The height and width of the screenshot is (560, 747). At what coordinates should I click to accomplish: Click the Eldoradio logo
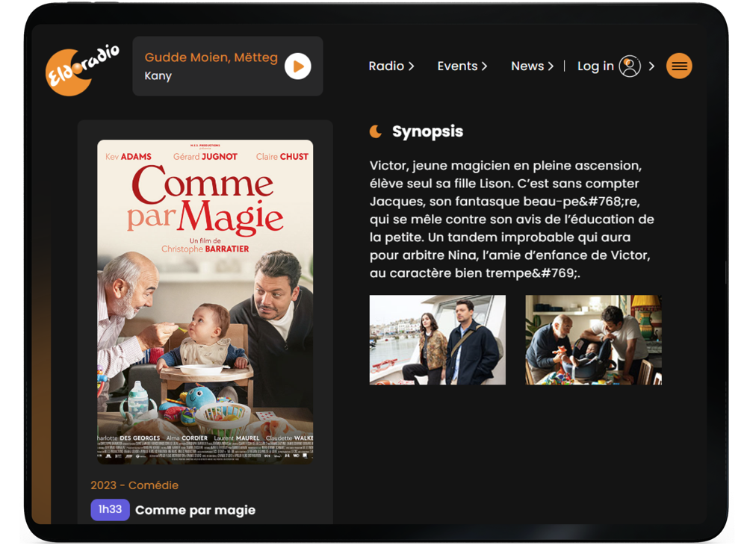pos(82,69)
